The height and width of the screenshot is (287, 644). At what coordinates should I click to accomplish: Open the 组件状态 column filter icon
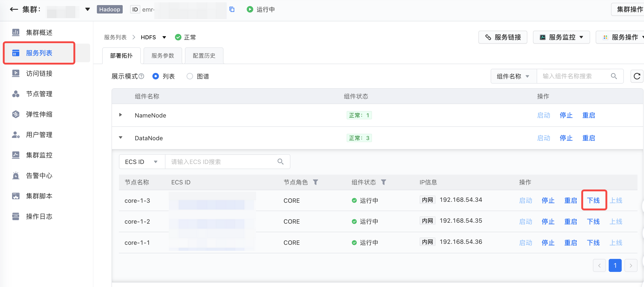tap(384, 182)
